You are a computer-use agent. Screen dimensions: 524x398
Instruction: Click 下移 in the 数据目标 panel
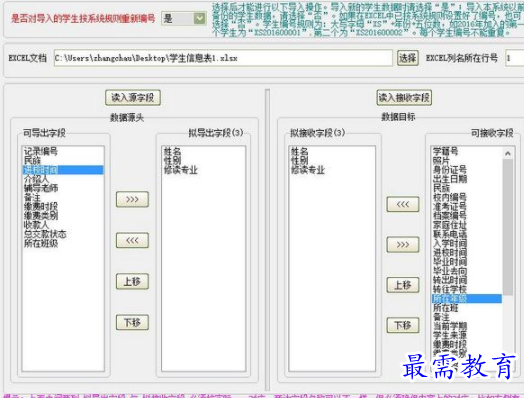403,325
